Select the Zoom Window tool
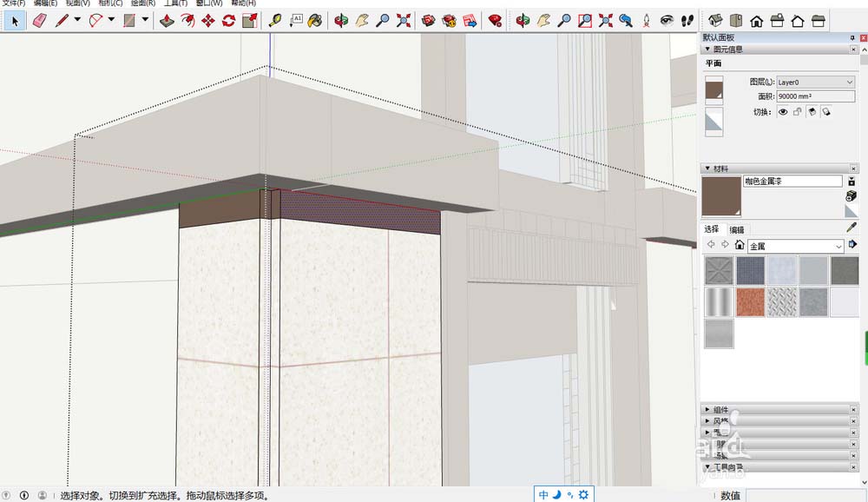 584,21
